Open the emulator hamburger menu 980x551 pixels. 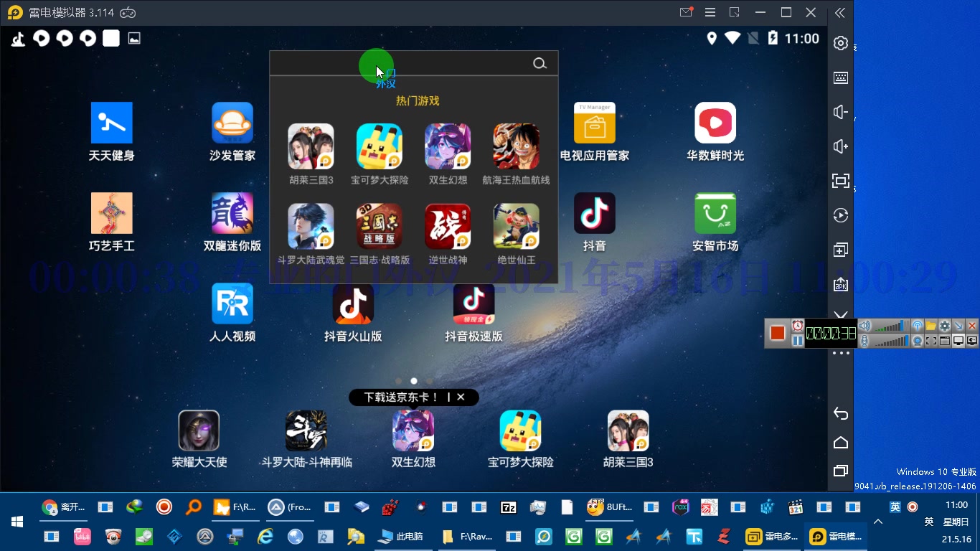pyautogui.click(x=710, y=12)
